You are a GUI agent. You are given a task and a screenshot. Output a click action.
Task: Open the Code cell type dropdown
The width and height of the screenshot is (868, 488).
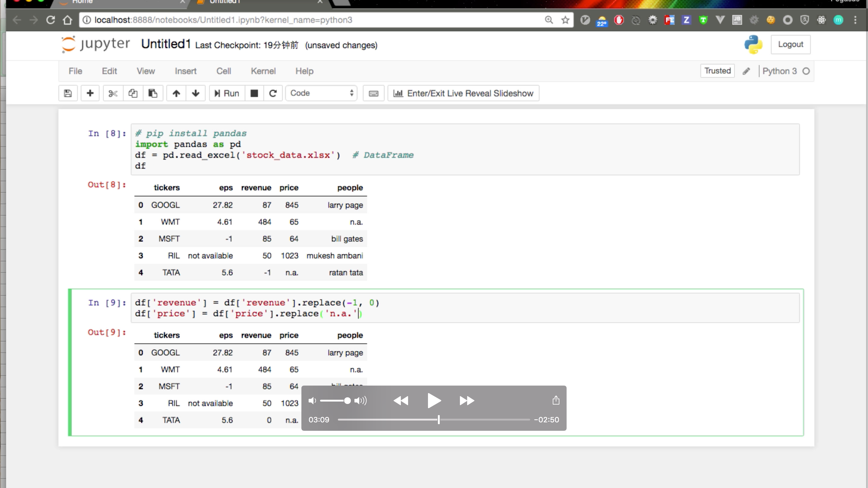[321, 93]
